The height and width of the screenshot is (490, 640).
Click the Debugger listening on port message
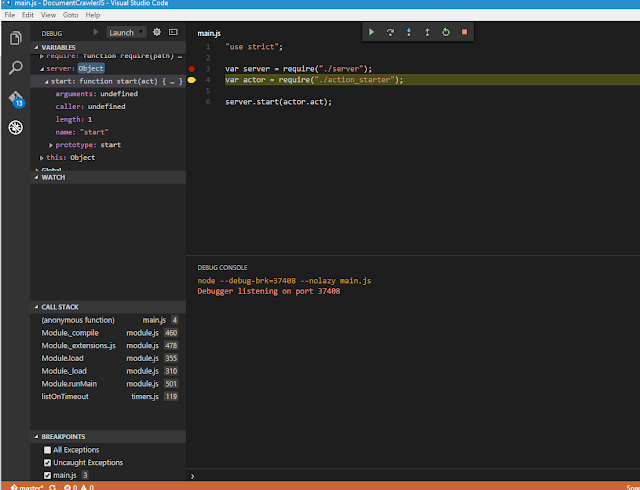pyautogui.click(x=269, y=291)
